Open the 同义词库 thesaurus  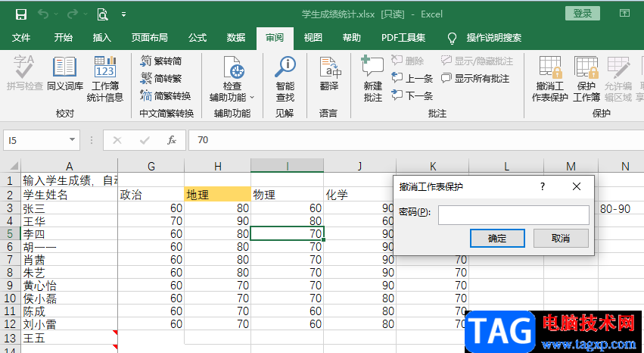(x=65, y=73)
